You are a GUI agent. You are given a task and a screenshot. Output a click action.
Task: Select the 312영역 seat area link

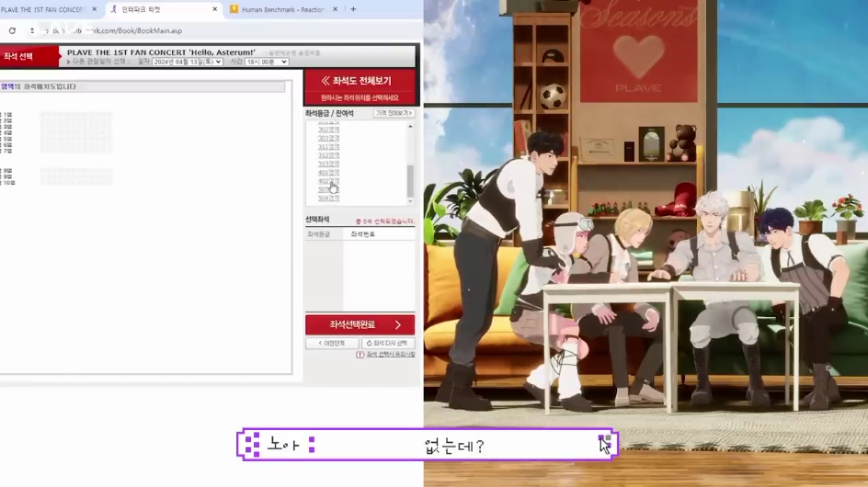(x=328, y=155)
